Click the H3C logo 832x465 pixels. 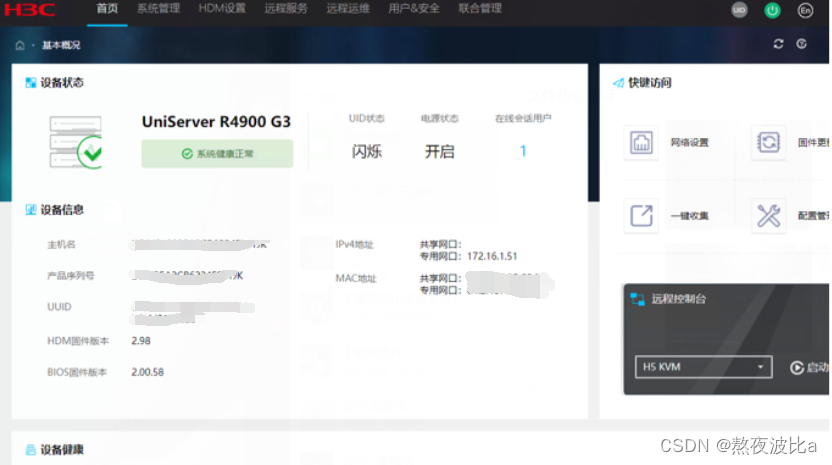point(30,10)
